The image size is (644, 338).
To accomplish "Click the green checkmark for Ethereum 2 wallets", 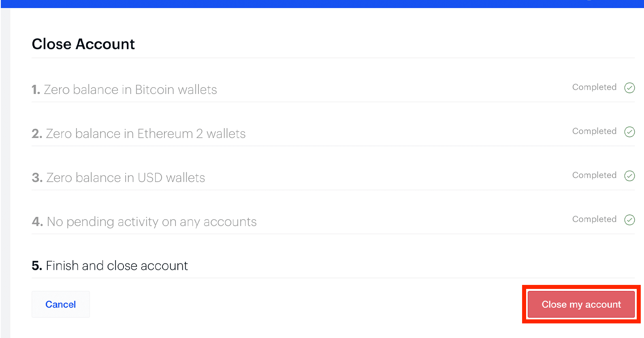I will coord(629,132).
